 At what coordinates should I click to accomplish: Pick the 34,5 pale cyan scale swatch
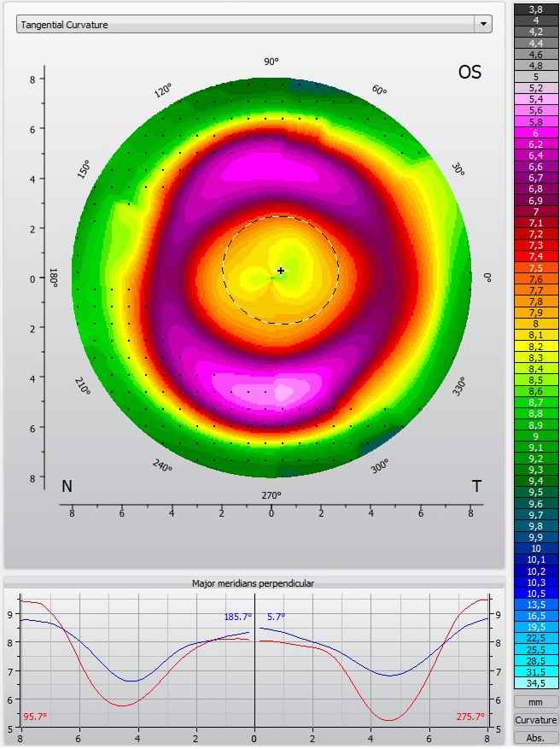click(535, 683)
